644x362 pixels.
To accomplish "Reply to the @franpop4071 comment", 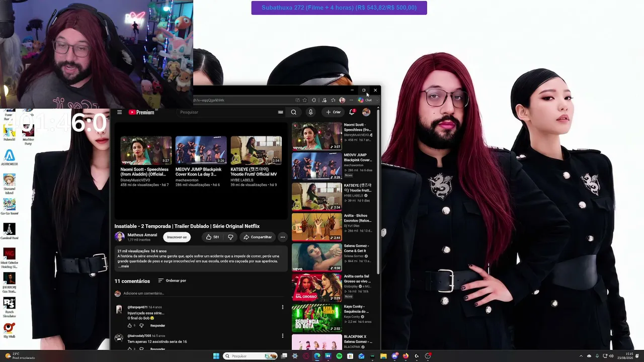I will [x=157, y=325].
